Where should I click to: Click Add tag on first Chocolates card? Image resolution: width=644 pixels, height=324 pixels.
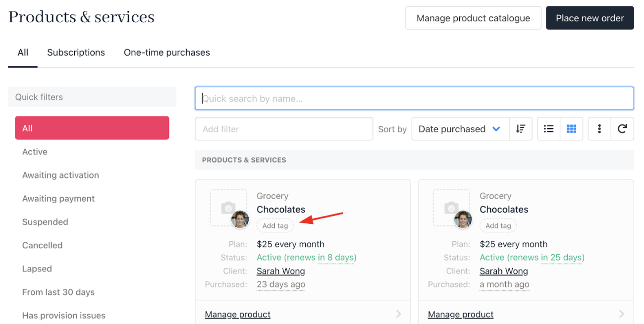point(275,226)
